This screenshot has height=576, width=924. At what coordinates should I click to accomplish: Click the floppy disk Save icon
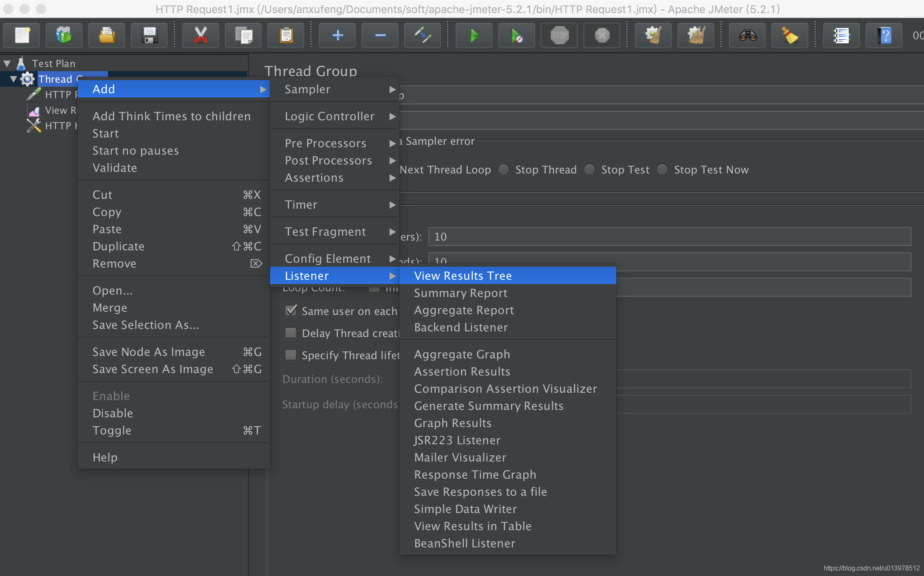pyautogui.click(x=149, y=36)
